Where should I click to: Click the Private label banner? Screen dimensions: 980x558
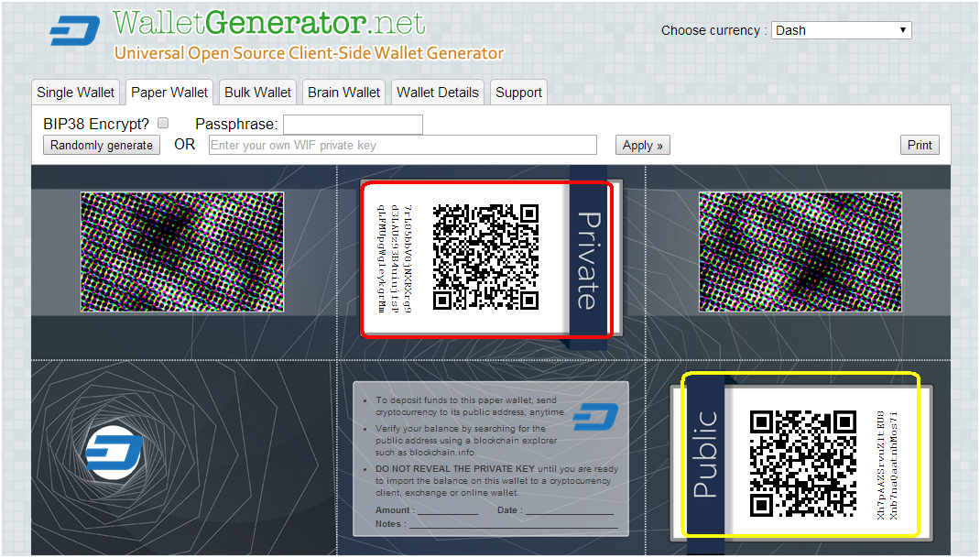click(588, 259)
